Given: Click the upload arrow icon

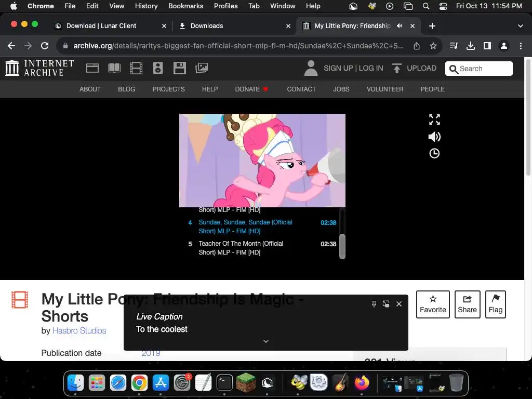Looking at the screenshot, I should 396,68.
